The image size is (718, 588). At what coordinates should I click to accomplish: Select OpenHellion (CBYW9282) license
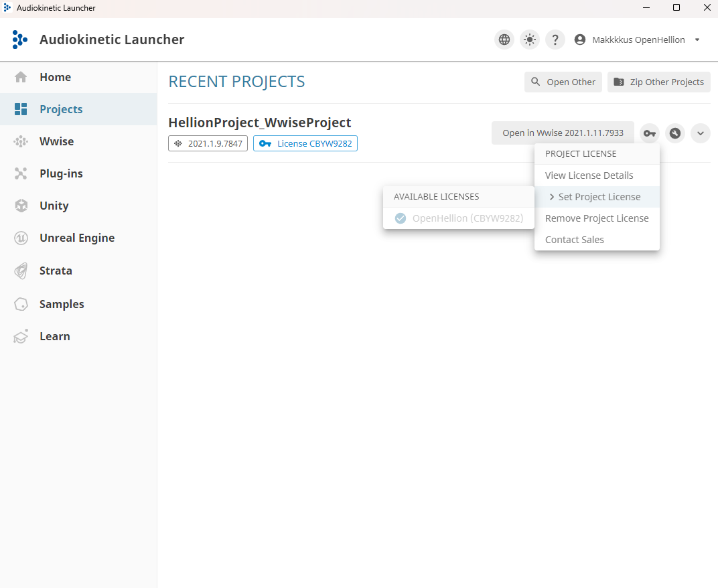coord(458,218)
